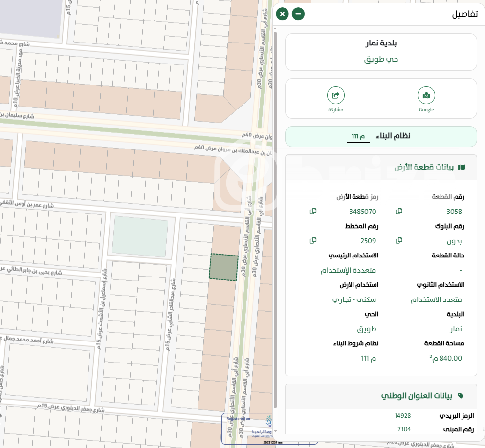
Task: Close the تفاصيل details panel
Action: click(x=282, y=14)
